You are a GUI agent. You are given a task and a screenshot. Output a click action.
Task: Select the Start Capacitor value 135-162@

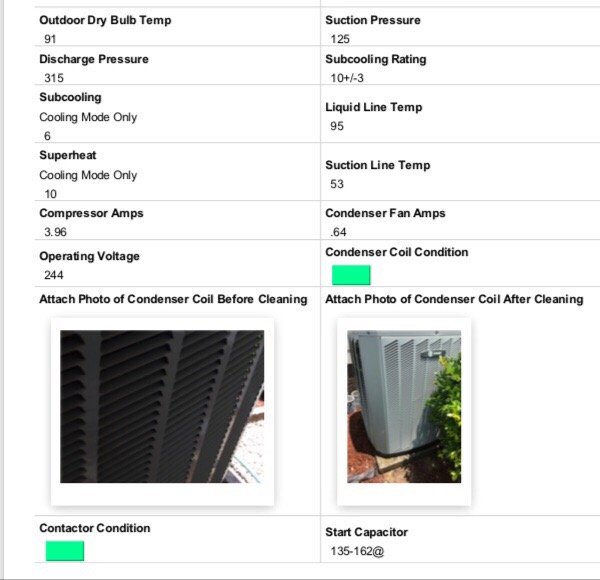[357, 551]
